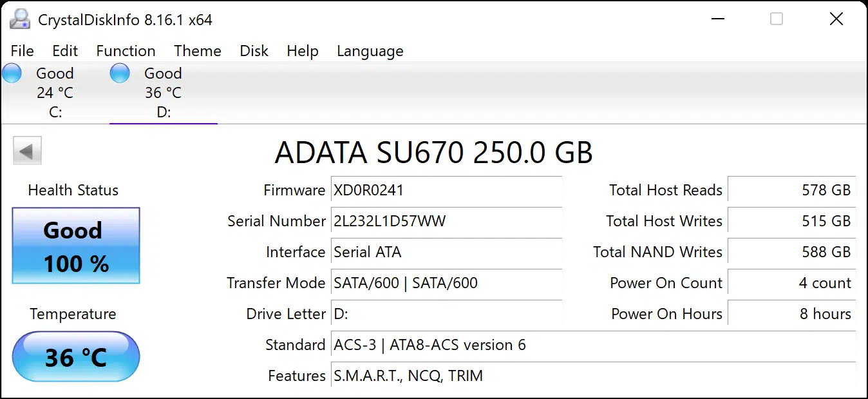Click the blue status orb for drive D:
The height and width of the screenshot is (399, 868).
pos(120,73)
